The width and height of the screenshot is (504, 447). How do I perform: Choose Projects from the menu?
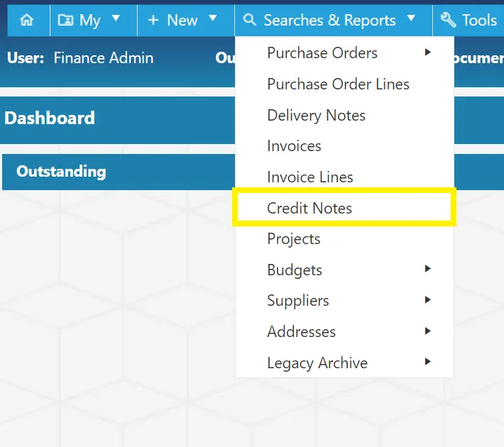coord(344,239)
